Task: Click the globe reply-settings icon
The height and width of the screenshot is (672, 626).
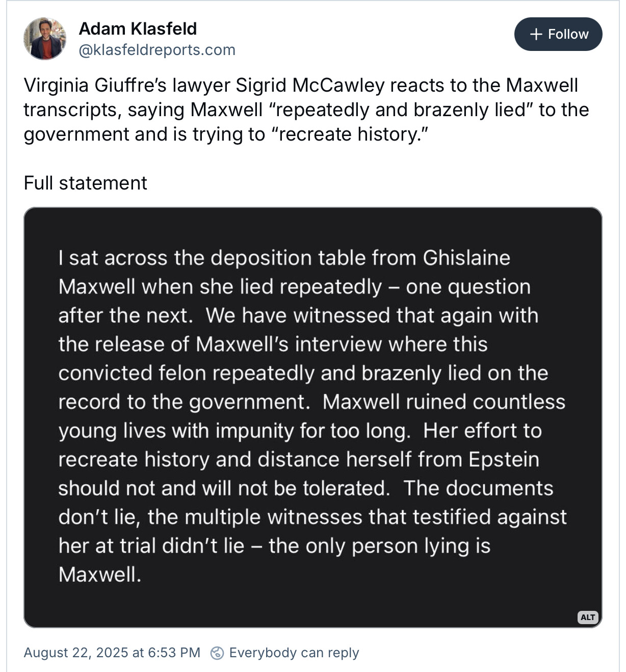Action: (217, 653)
